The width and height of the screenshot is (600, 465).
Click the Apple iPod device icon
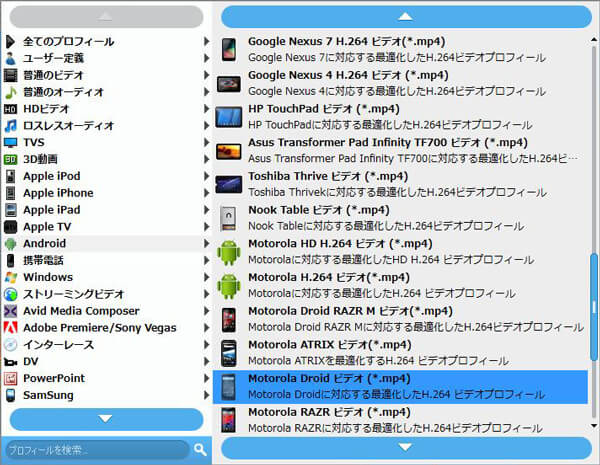(11, 176)
